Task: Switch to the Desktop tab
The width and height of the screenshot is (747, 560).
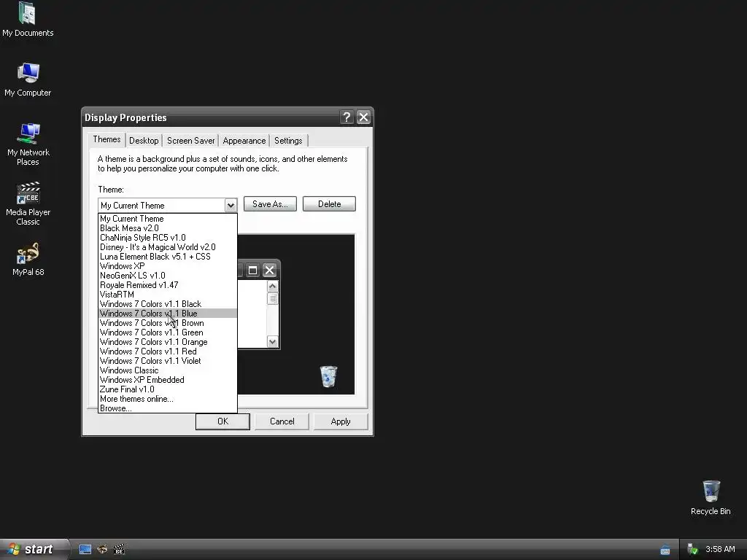Action: tap(144, 141)
